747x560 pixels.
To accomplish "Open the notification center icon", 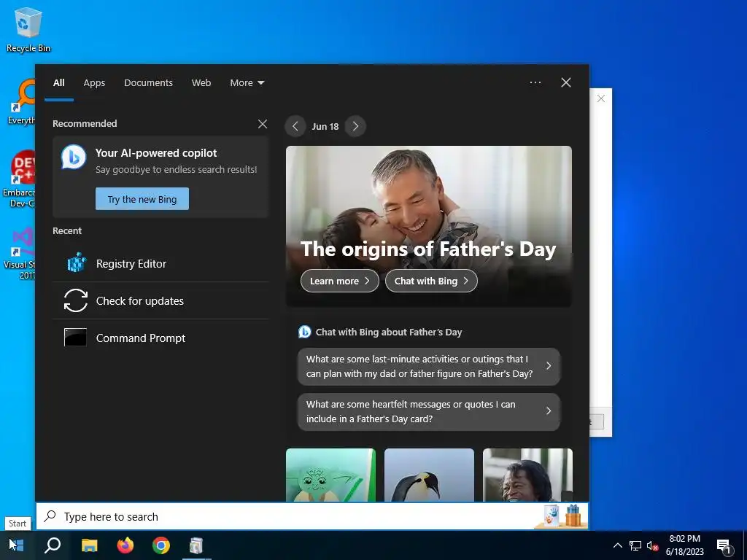I will [724, 546].
